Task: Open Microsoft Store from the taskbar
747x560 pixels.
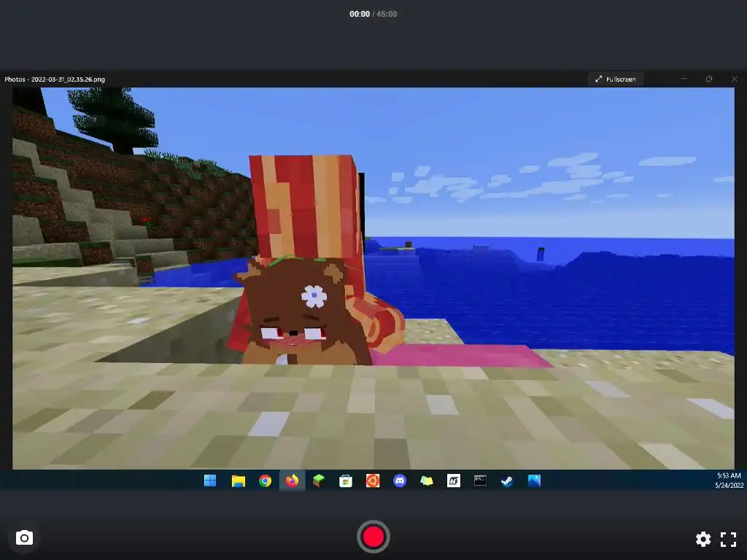Action: pos(346,481)
